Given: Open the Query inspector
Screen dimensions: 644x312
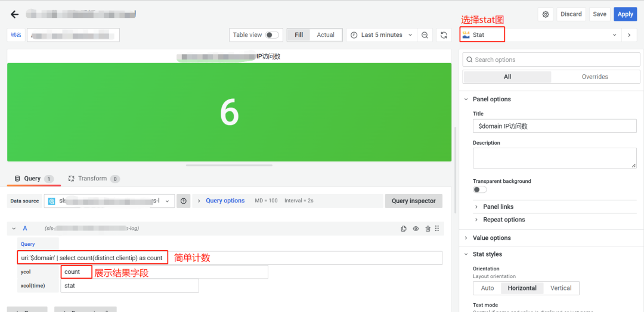Looking at the screenshot, I should click(414, 201).
